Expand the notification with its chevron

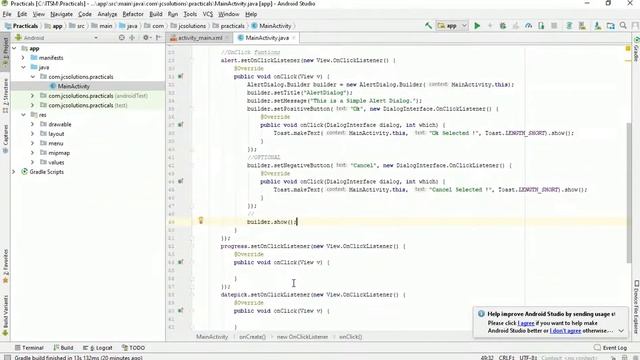point(621,331)
